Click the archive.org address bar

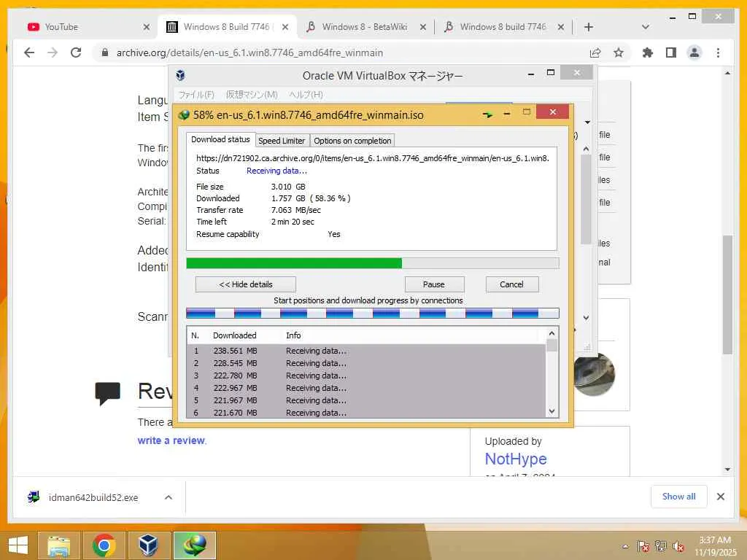pyautogui.click(x=333, y=52)
